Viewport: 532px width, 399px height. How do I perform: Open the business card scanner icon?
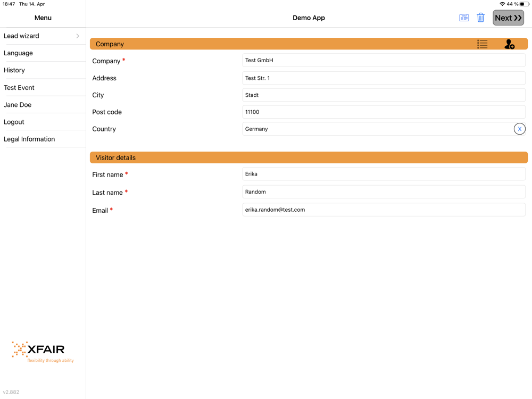pos(464,18)
